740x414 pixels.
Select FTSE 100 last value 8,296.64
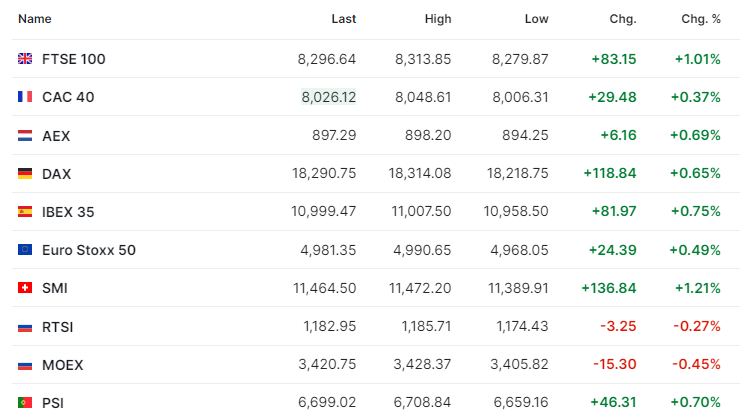pos(327,59)
